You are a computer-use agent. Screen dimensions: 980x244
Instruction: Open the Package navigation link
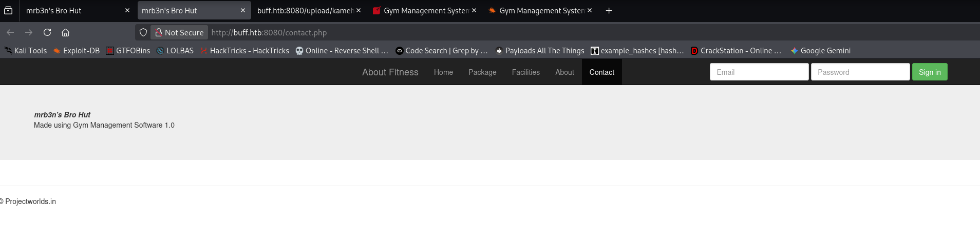click(x=482, y=72)
